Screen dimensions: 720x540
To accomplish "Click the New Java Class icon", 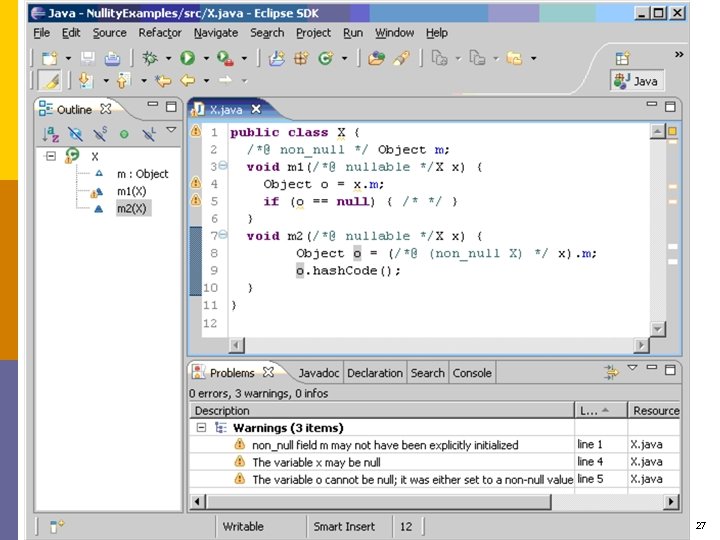I will pyautogui.click(x=325, y=59).
